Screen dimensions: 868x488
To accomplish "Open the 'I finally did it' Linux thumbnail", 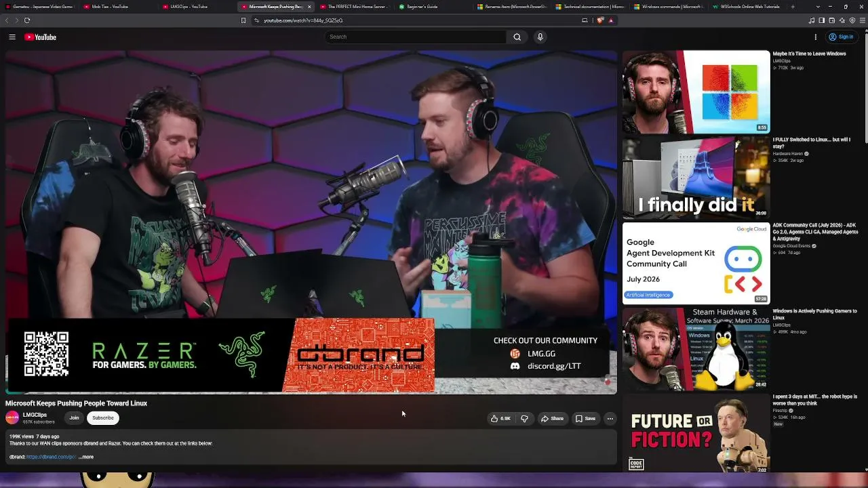I will (696, 178).
